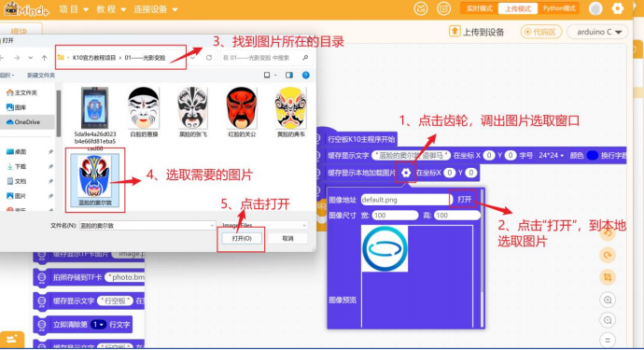Open the 连接设备 menu

click(x=156, y=9)
